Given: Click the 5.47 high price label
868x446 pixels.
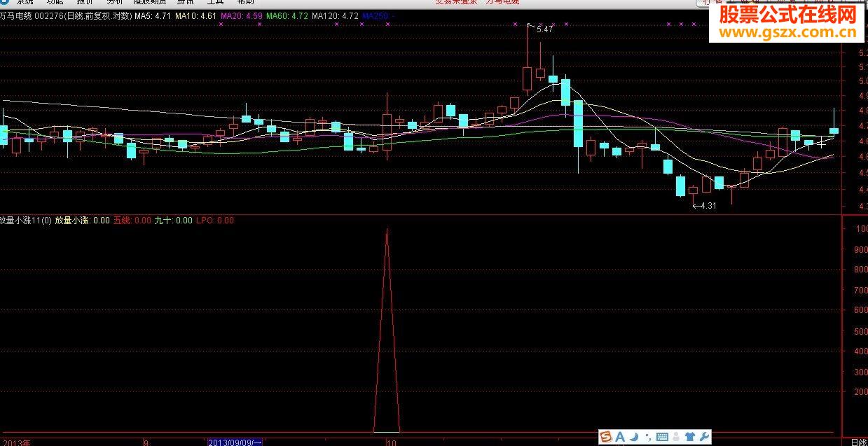Looking at the screenshot, I should coord(544,29).
